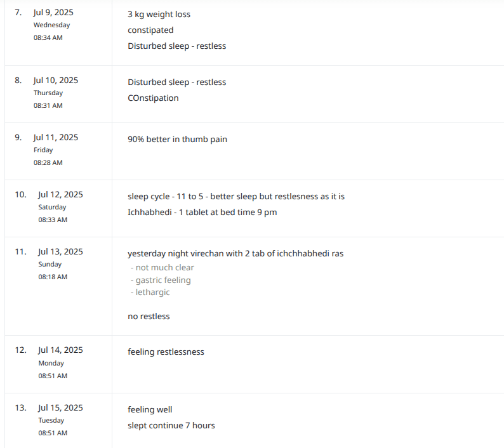
Task: Click the "constipated" note line
Action: pyautogui.click(x=150, y=30)
